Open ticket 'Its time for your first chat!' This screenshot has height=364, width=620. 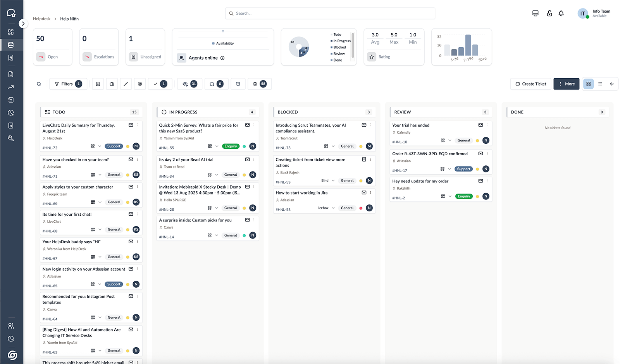[x=67, y=214]
